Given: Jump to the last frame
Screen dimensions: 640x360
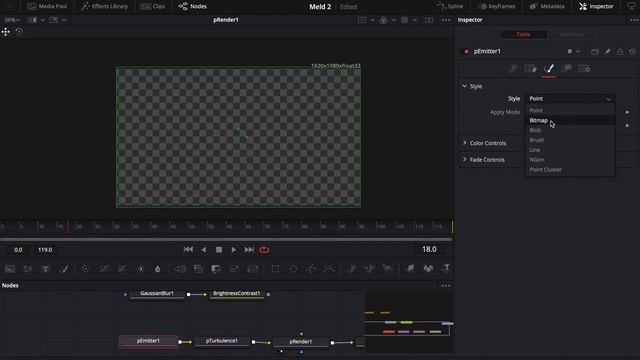Looking at the screenshot, I should tap(249, 249).
